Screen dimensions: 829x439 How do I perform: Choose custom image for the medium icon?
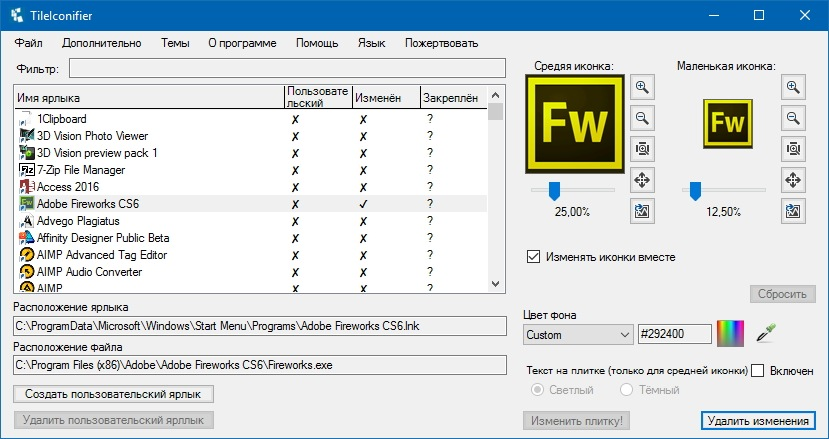point(642,211)
